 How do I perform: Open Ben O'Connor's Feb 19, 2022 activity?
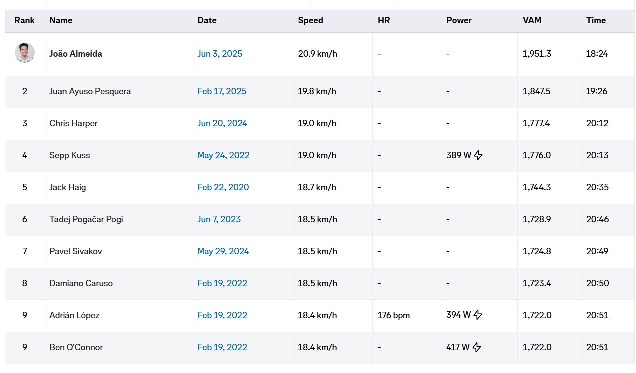222,347
